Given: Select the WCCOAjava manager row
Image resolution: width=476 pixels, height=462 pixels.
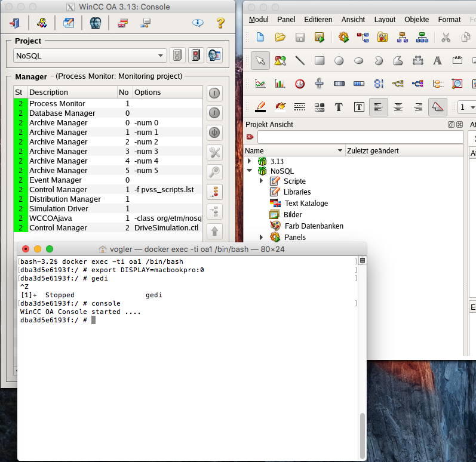Looking at the screenshot, I should click(108, 218).
